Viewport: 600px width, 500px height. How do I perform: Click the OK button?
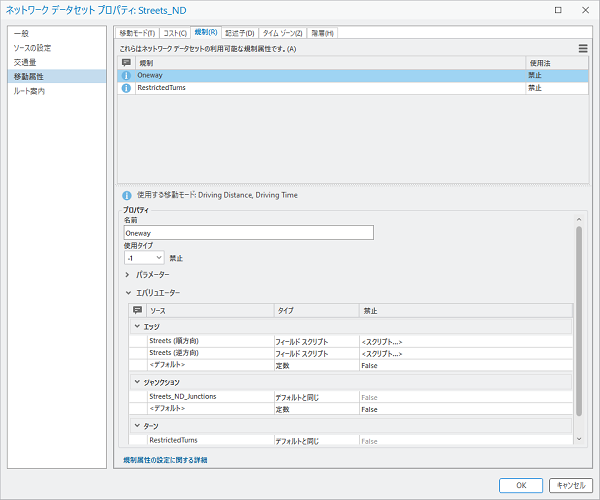point(521,485)
